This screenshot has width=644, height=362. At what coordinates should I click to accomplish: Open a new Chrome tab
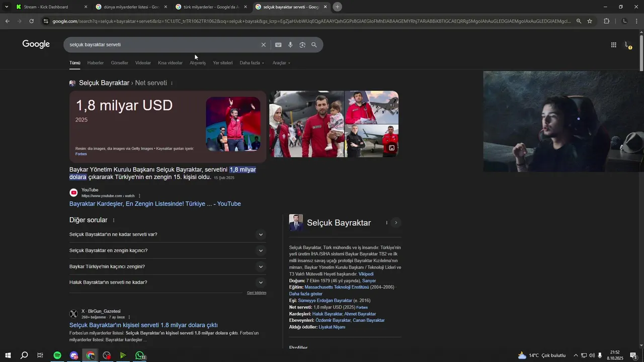[x=337, y=7]
